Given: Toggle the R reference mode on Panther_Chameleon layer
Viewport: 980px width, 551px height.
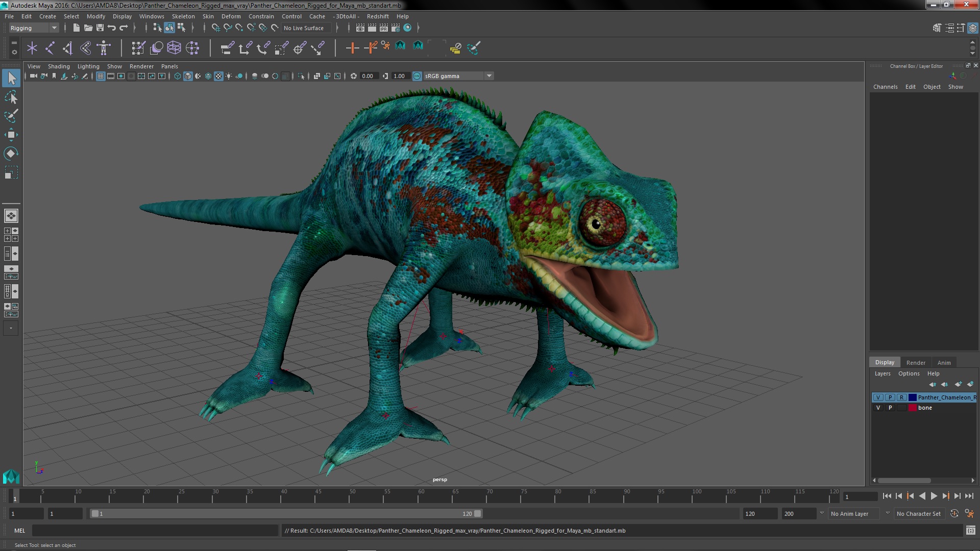Looking at the screenshot, I should tap(901, 397).
